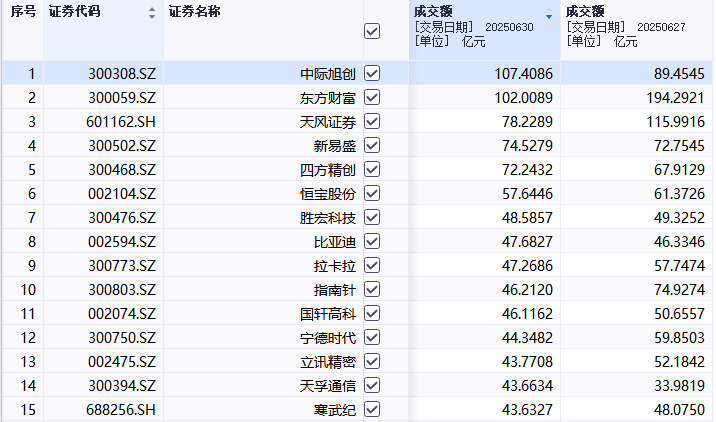The width and height of the screenshot is (716, 422).
Task: Click the prior-day value 89.4545
Action: (x=679, y=74)
